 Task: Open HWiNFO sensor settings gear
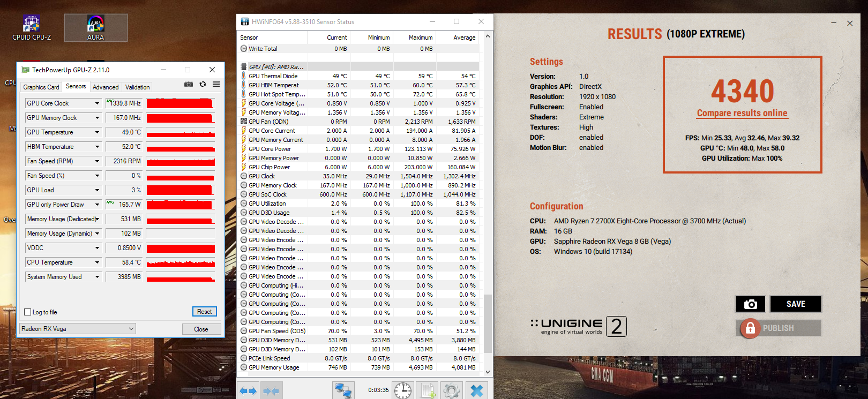pyautogui.click(x=451, y=390)
